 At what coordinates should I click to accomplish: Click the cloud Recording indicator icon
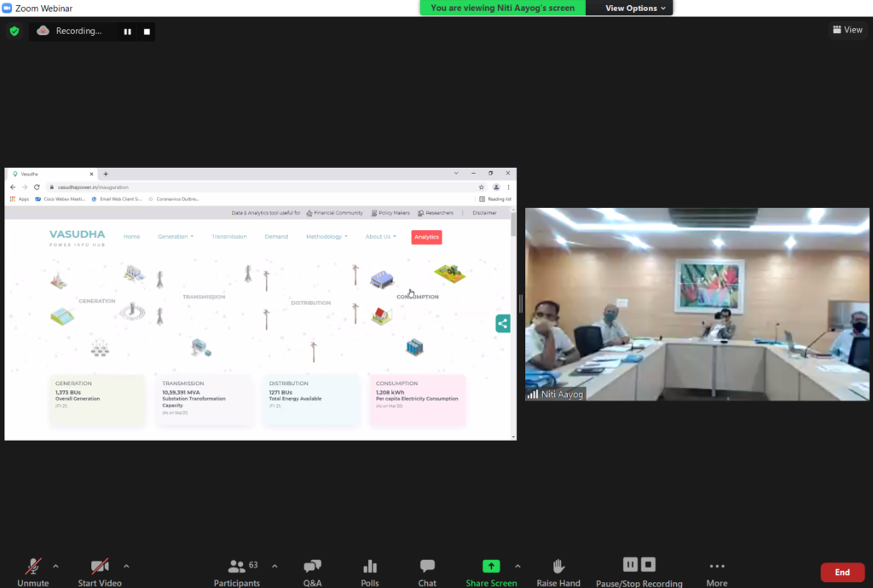pos(43,31)
